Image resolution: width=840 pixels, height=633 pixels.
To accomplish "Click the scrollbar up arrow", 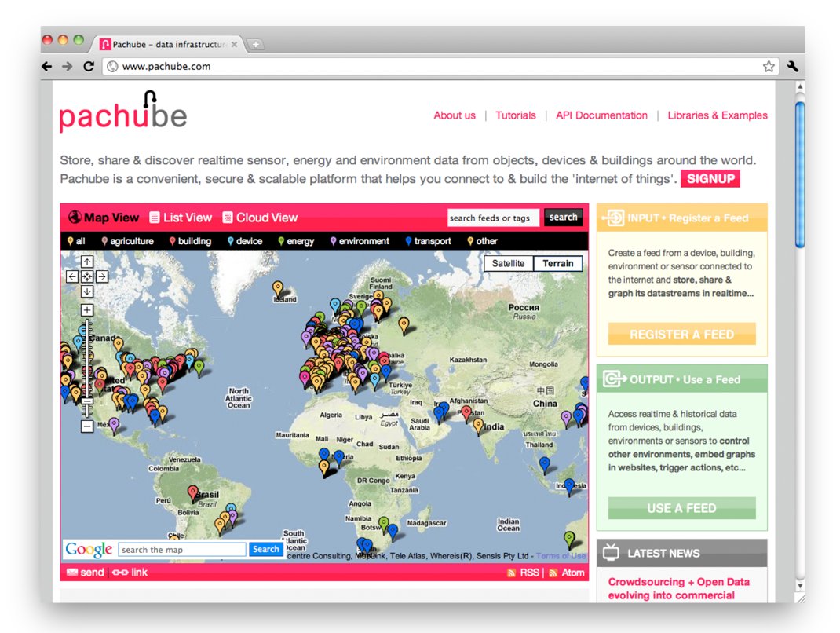I will [800, 86].
